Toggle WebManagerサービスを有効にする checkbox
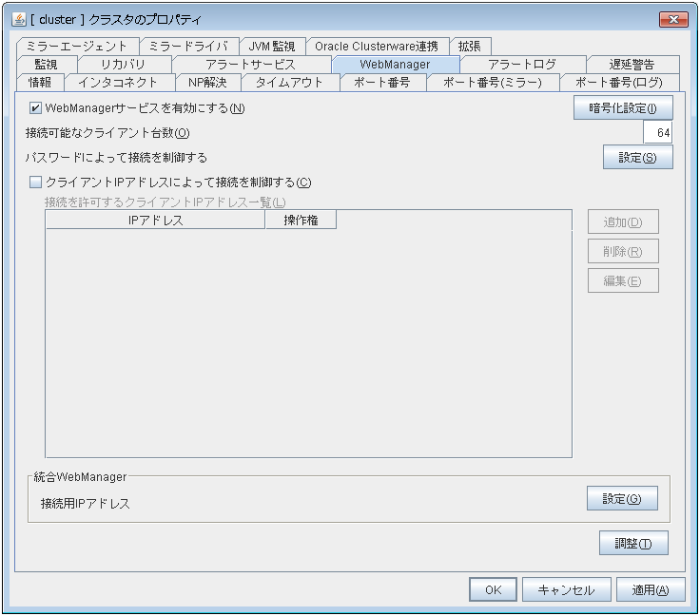The image size is (700, 616). click(x=36, y=108)
